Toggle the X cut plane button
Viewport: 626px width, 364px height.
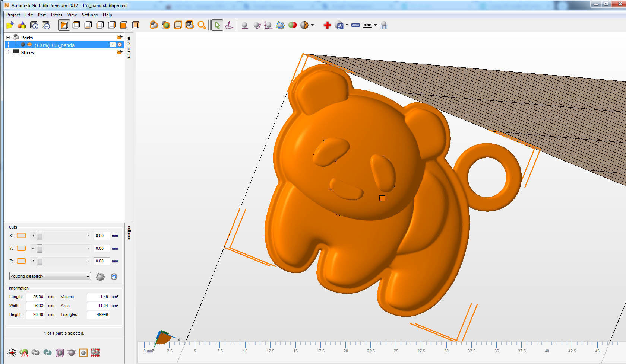tap(21, 236)
